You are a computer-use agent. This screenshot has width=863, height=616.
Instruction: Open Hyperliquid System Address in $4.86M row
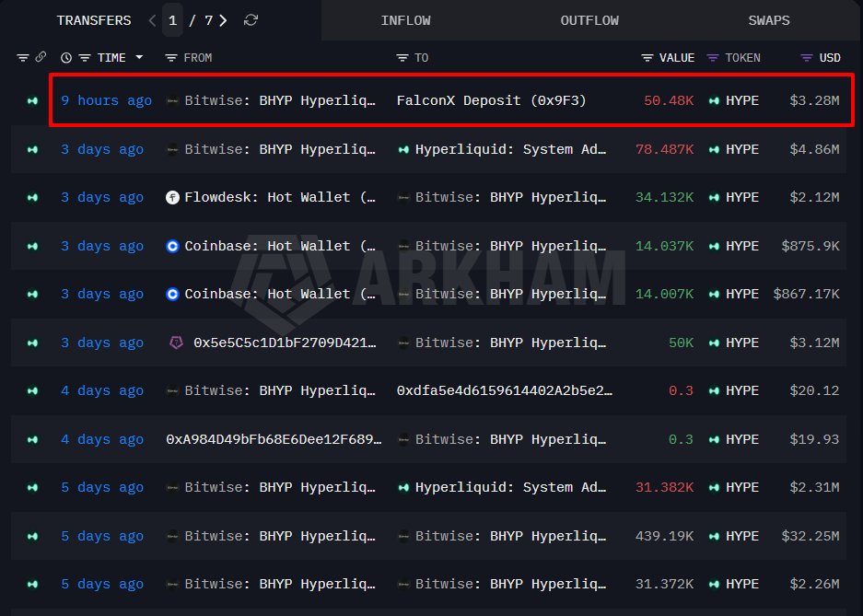510,149
